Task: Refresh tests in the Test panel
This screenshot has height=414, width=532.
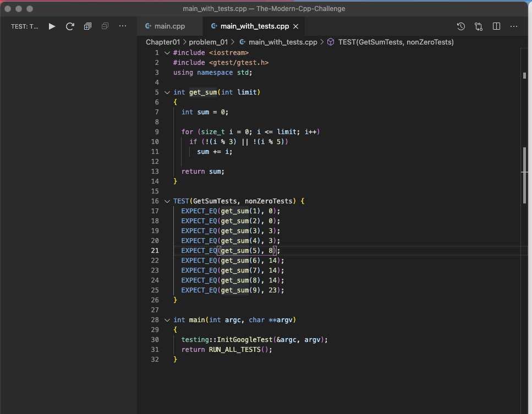Action: 70,26
